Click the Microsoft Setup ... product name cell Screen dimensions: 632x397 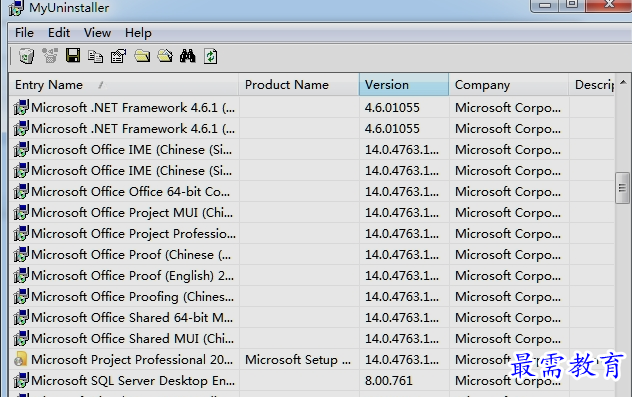299,359
